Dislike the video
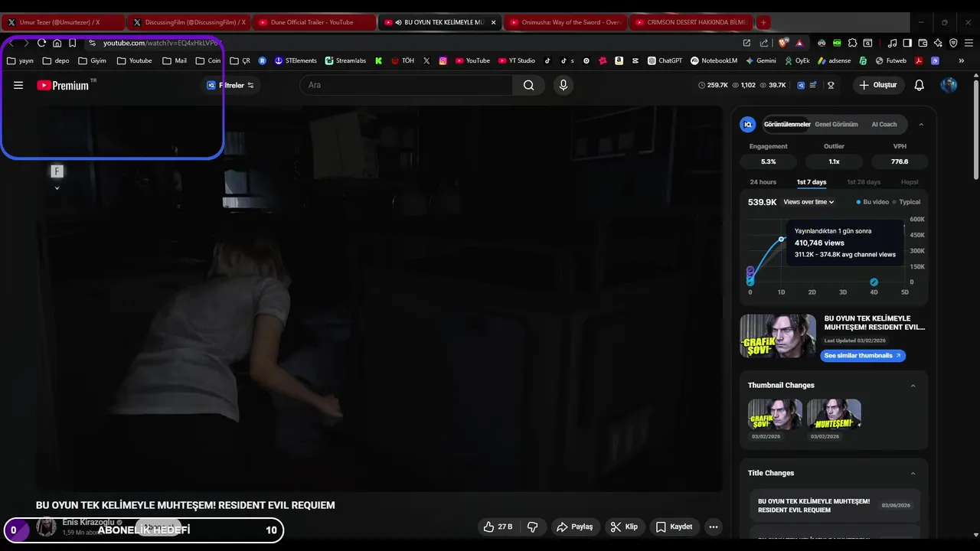Image resolution: width=980 pixels, height=551 pixels. (x=533, y=527)
